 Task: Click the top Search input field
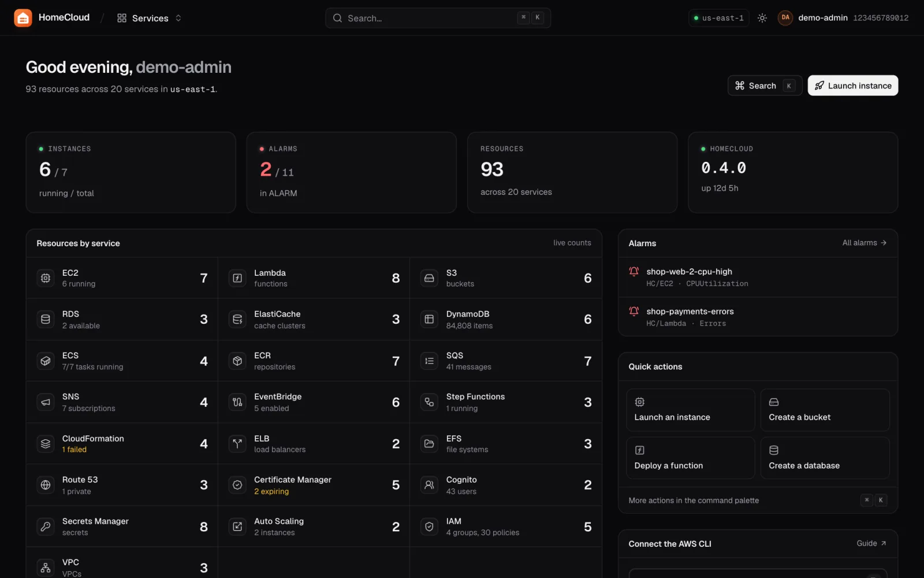pos(438,18)
